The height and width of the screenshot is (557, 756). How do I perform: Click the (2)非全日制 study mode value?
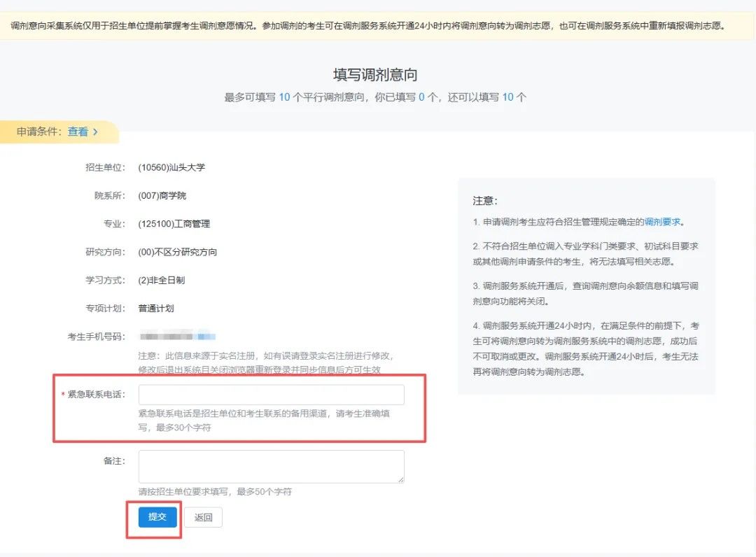pyautogui.click(x=162, y=280)
